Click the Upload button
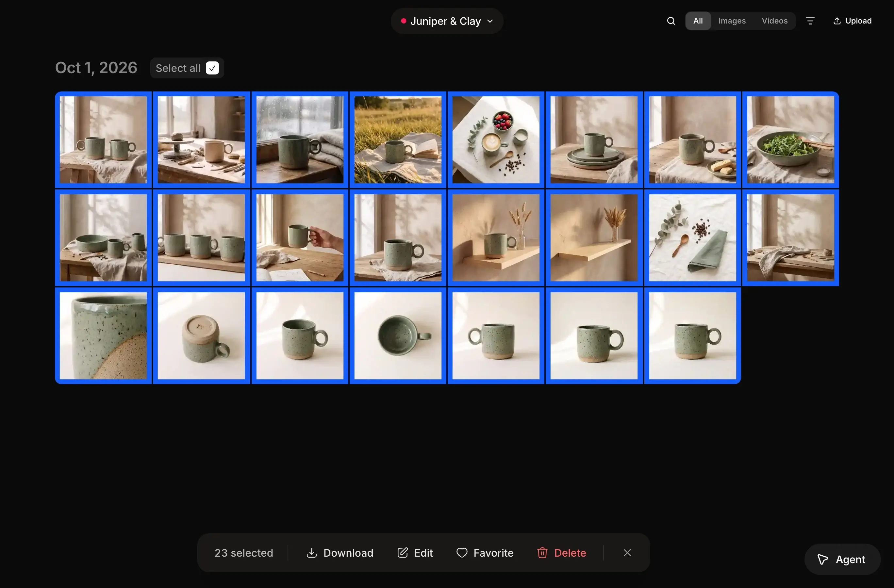Screen dimensions: 894x588 coord(852,21)
